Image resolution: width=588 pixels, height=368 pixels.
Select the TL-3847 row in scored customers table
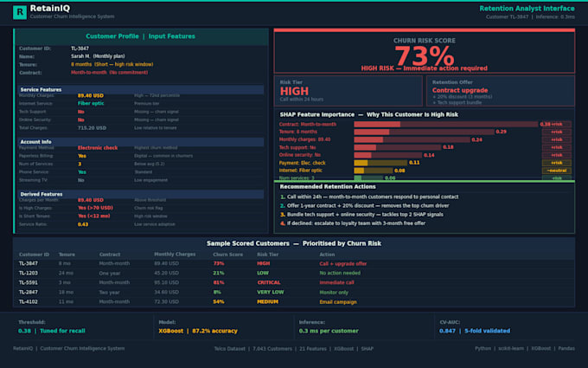tap(294, 263)
